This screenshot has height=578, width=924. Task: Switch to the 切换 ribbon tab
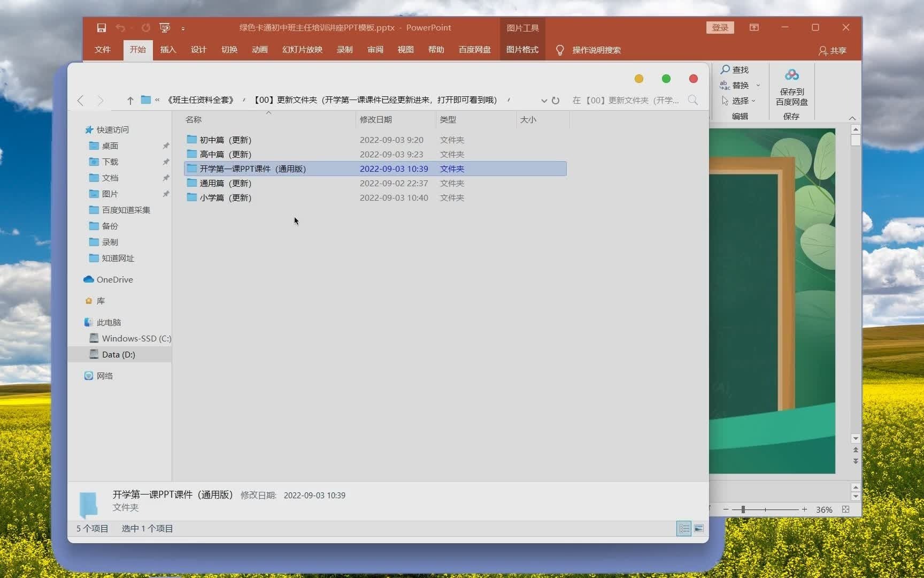click(x=229, y=50)
